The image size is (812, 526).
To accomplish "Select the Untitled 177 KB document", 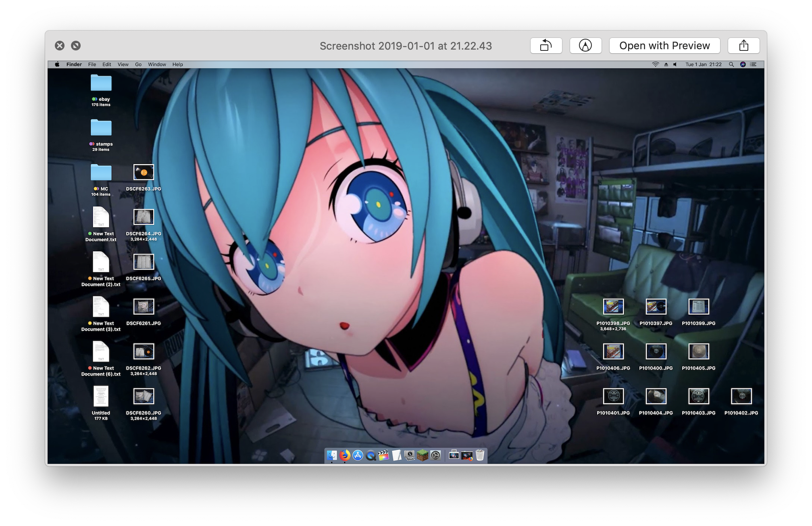I will (101, 396).
